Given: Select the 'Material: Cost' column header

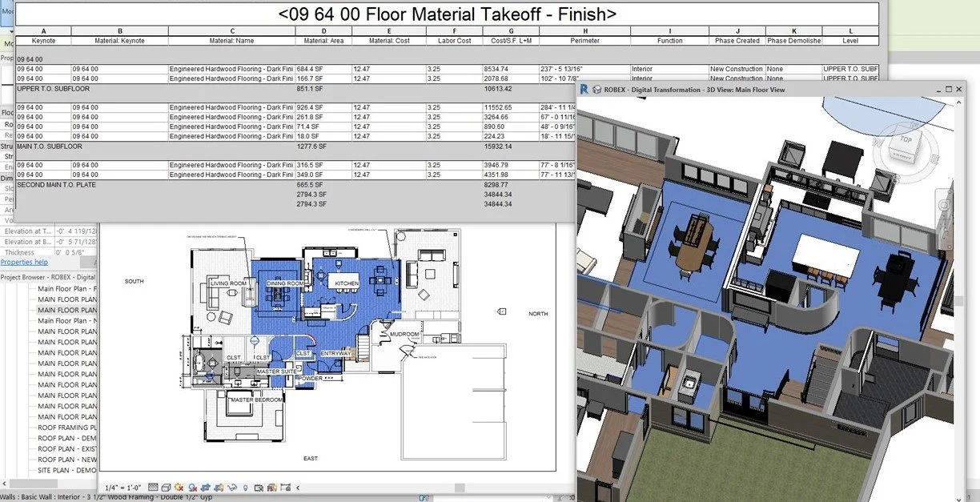Looking at the screenshot, I should pyautogui.click(x=388, y=40).
